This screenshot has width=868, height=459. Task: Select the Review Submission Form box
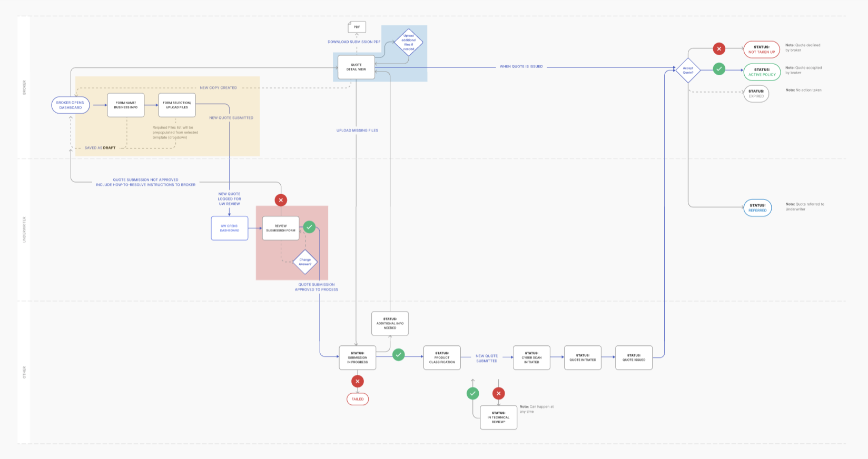coord(281,228)
